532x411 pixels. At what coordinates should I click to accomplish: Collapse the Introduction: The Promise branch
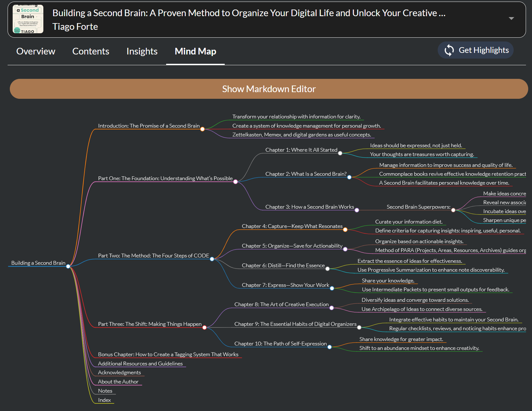(203, 129)
